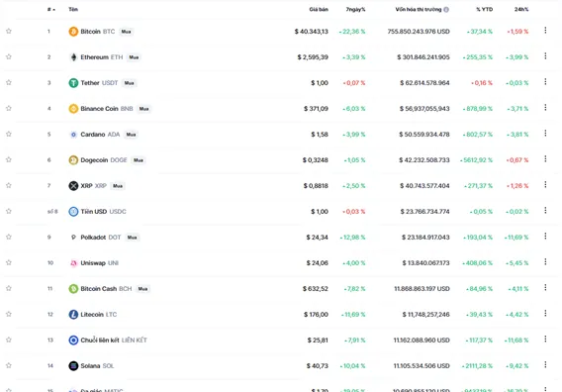Click the Mua button for Polkadot
The height and width of the screenshot is (392, 562).
pyautogui.click(x=132, y=237)
